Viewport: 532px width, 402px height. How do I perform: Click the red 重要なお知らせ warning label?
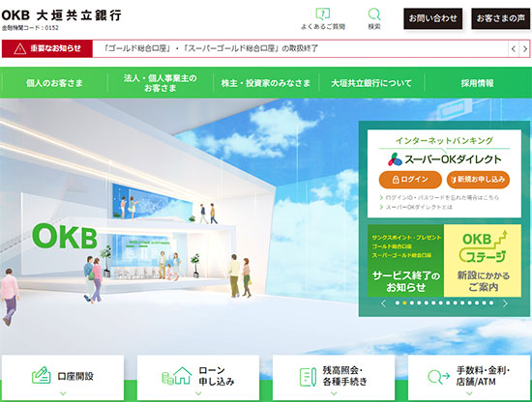click(x=47, y=48)
